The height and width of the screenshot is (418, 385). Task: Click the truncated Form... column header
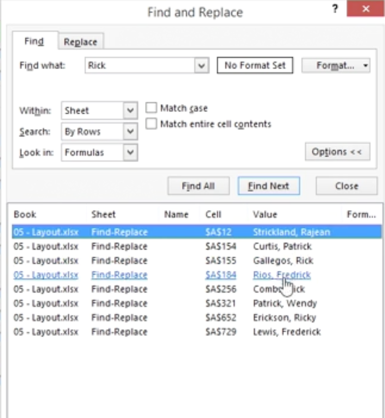tap(361, 214)
